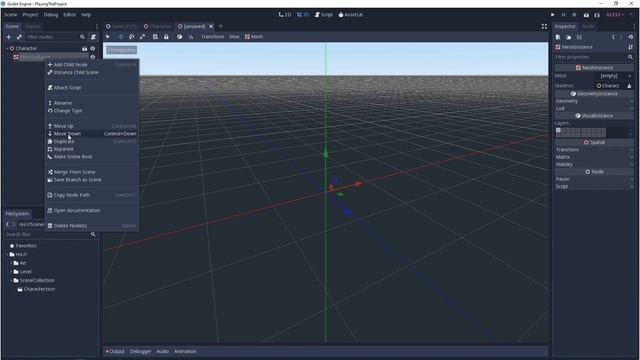This screenshot has height=360, width=640.
Task: Choose Add Child Node from the context menu
Action: (92, 64)
